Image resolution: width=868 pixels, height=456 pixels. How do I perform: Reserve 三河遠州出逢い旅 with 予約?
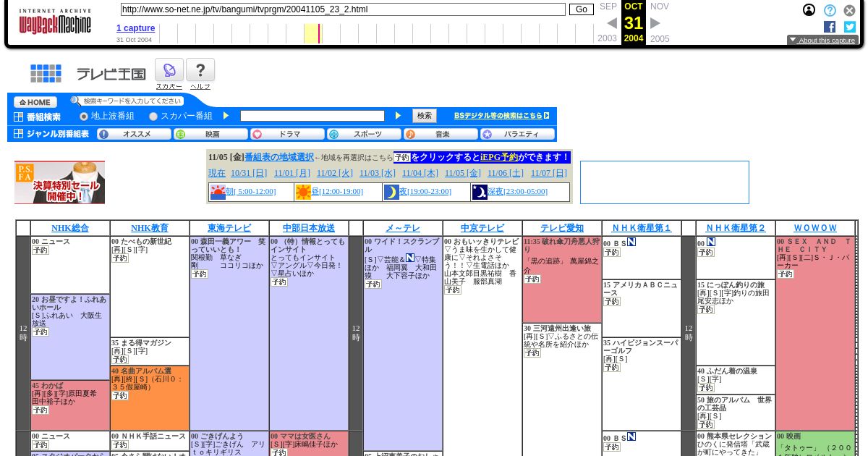pyautogui.click(x=532, y=352)
